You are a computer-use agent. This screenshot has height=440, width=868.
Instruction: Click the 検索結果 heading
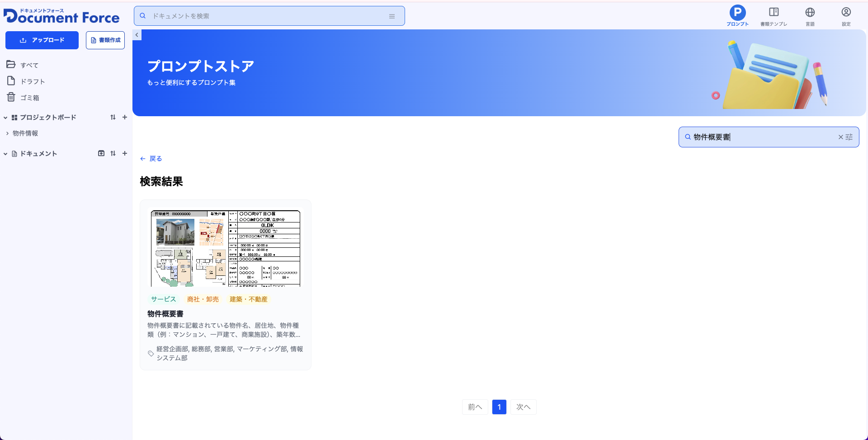161,181
